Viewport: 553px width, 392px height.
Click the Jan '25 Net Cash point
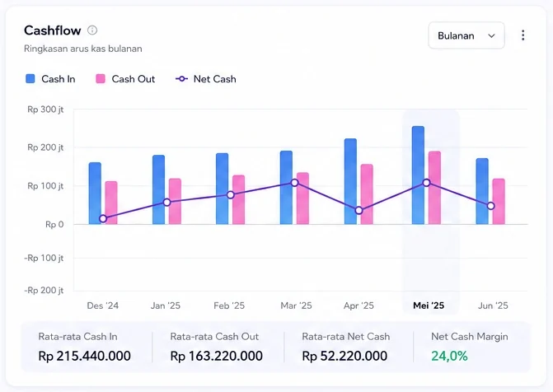166,203
